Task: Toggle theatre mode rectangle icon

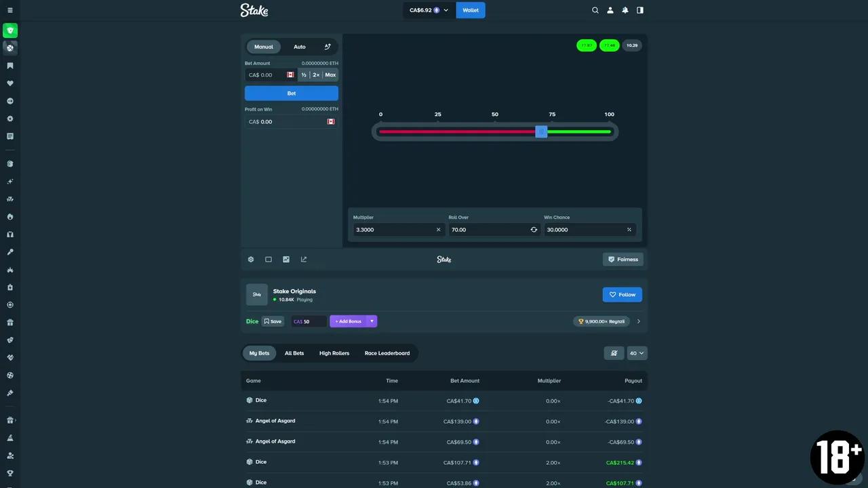Action: pos(269,259)
